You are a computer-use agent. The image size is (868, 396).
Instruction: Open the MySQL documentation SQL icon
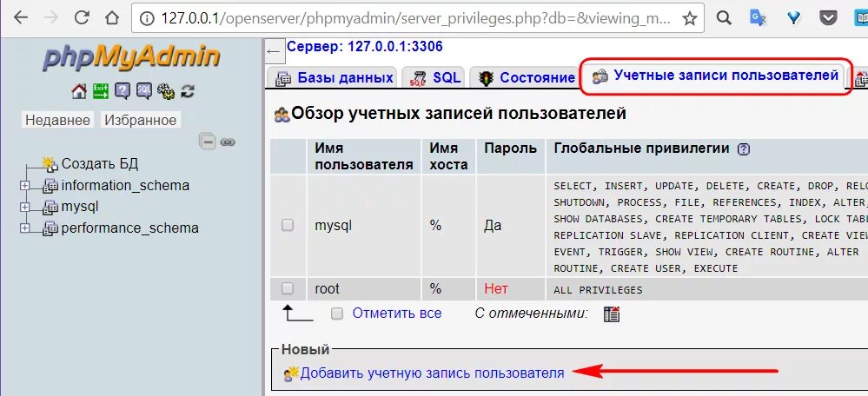coord(144,91)
